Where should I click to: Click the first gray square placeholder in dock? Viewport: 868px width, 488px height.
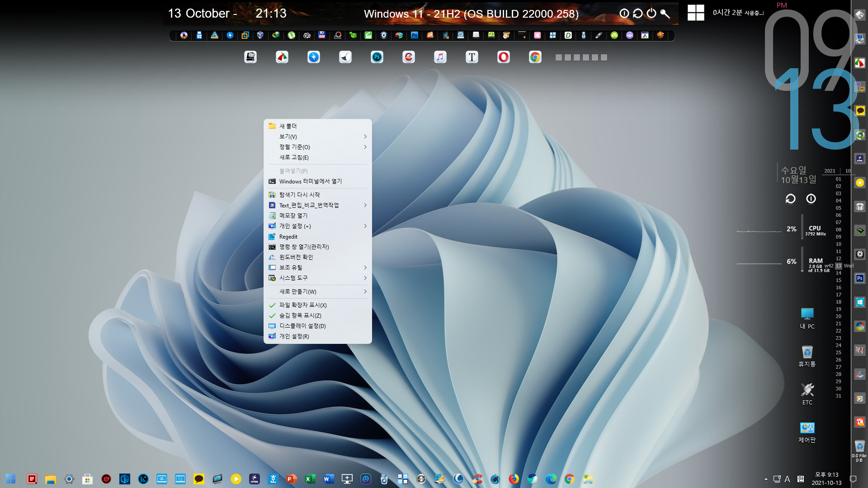click(x=559, y=57)
